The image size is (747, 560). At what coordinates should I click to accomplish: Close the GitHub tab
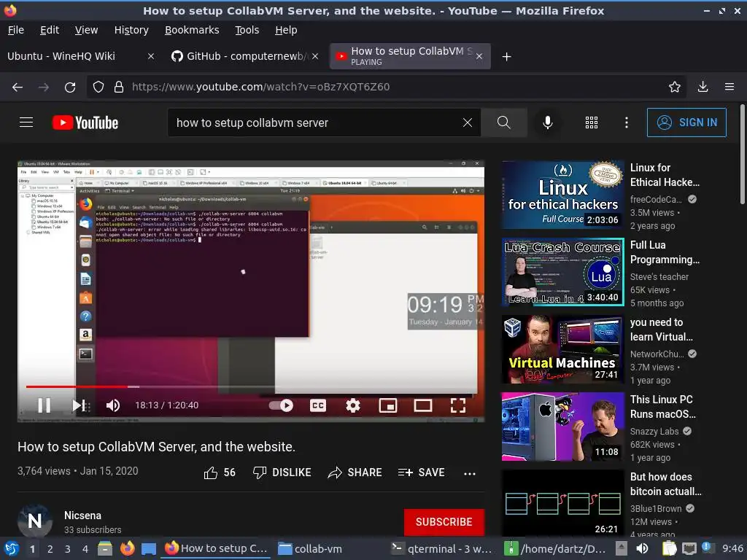click(315, 56)
